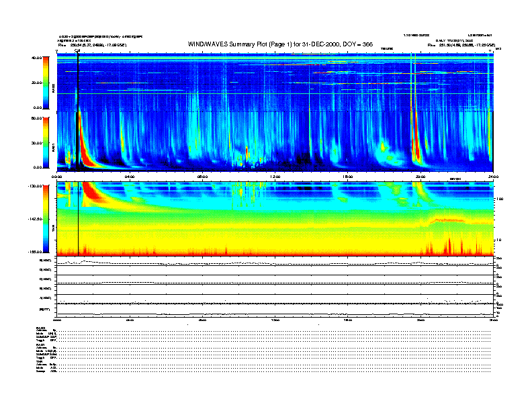Select the -142.50 label on TNR scale
This screenshot has width=532, height=411.
point(35,219)
